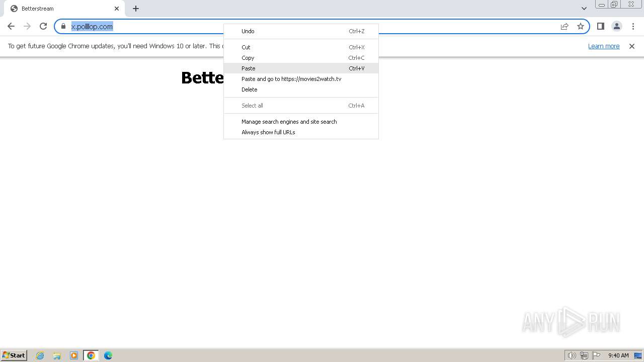
Task: Open the Windows Start menu
Action: pyautogui.click(x=14, y=355)
